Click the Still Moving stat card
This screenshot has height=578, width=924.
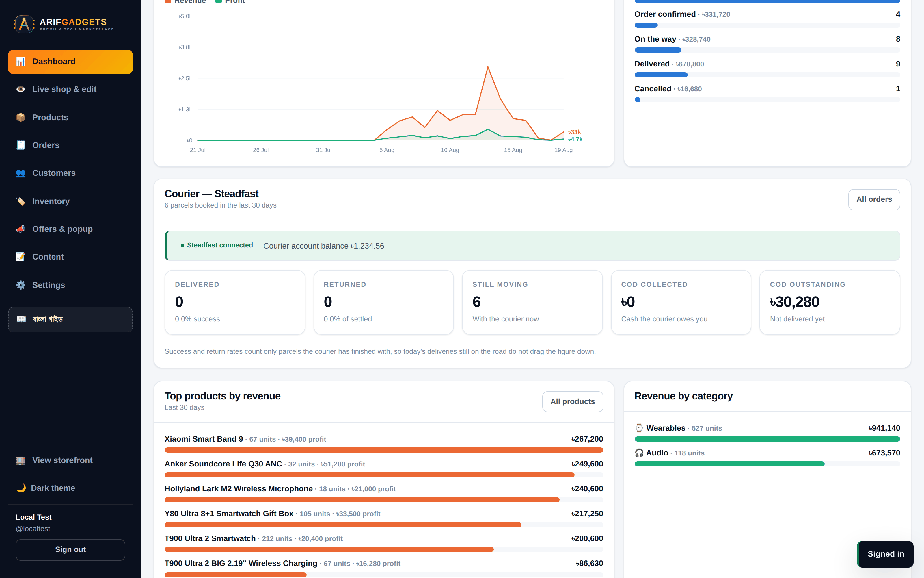532,302
